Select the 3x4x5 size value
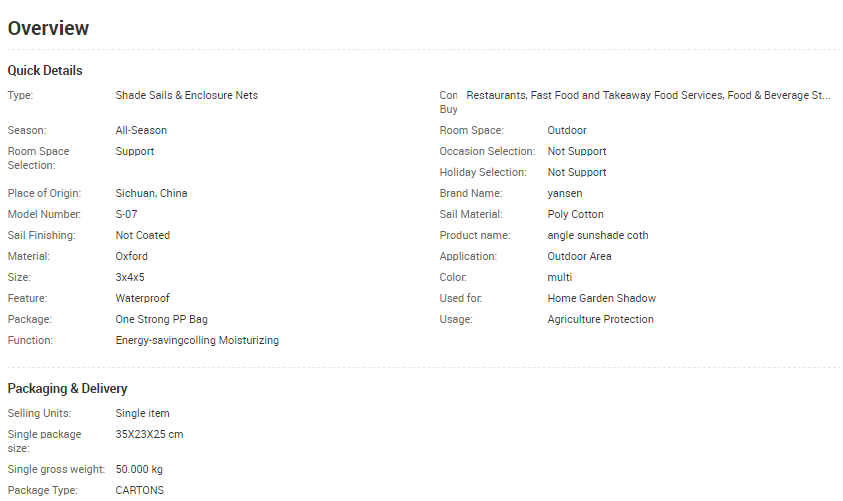This screenshot has height=501, width=843. click(x=130, y=277)
